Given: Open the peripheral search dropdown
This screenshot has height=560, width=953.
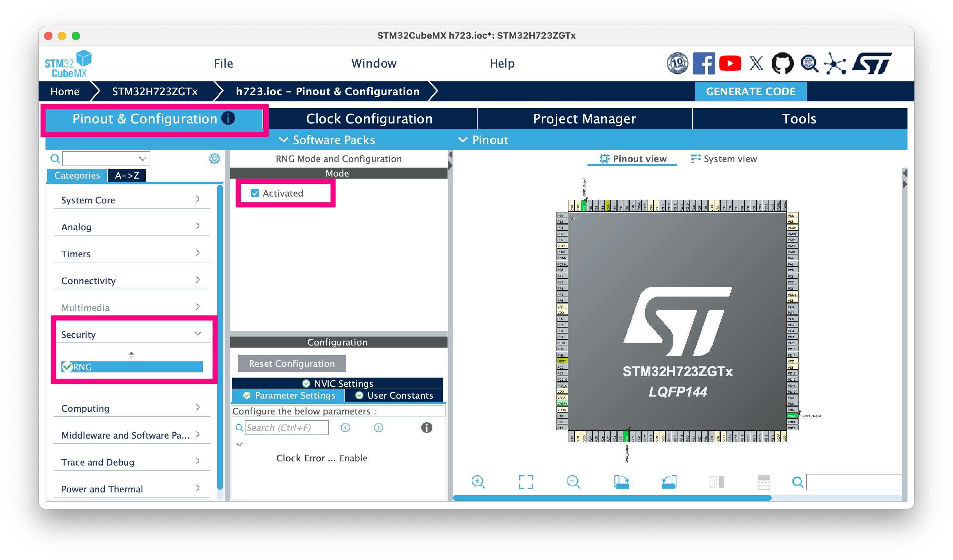Looking at the screenshot, I should click(x=142, y=159).
